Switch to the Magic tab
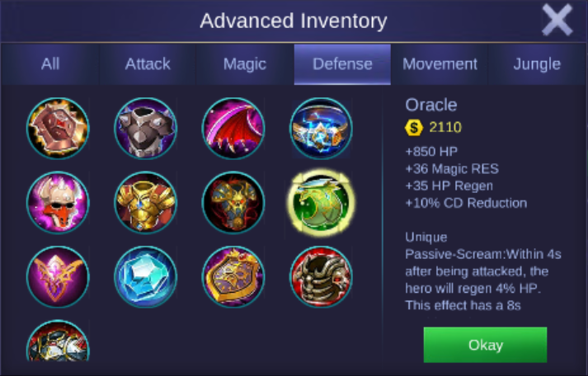The height and width of the screenshot is (376, 588). (245, 64)
